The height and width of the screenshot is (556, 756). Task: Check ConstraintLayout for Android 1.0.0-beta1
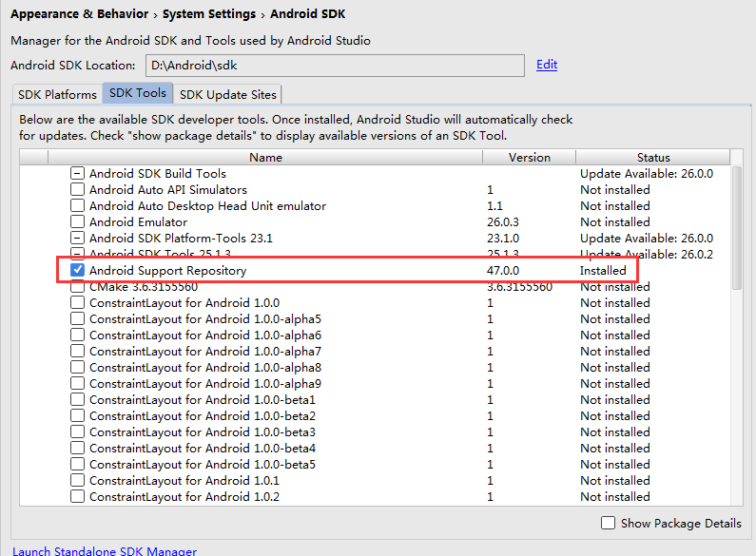click(77, 400)
